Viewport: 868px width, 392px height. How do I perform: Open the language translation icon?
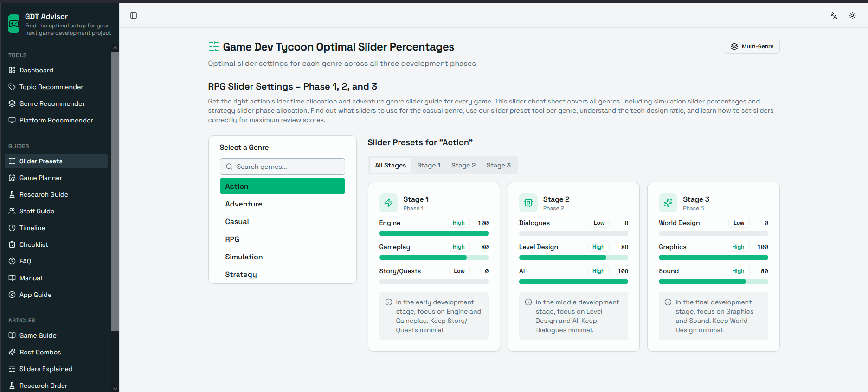tap(834, 15)
